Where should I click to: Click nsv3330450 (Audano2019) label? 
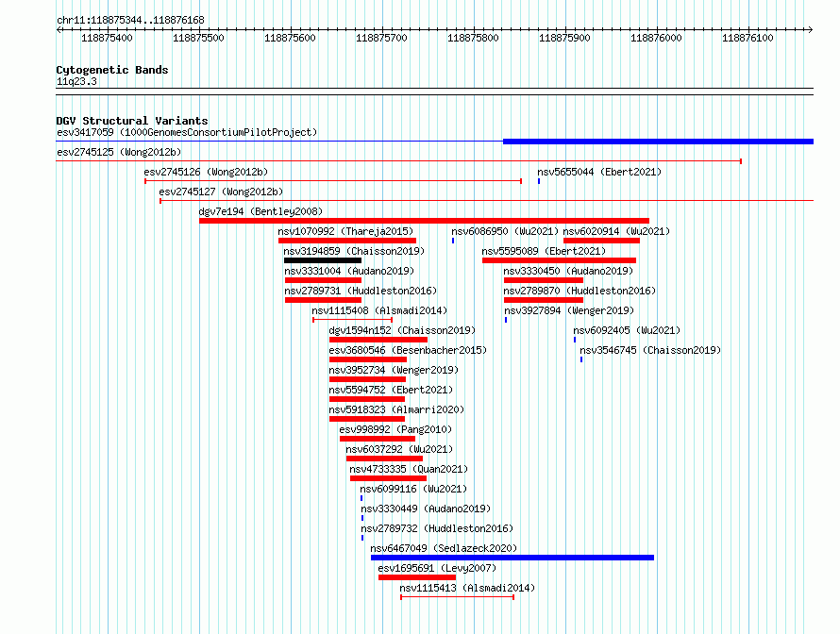pyautogui.click(x=568, y=271)
